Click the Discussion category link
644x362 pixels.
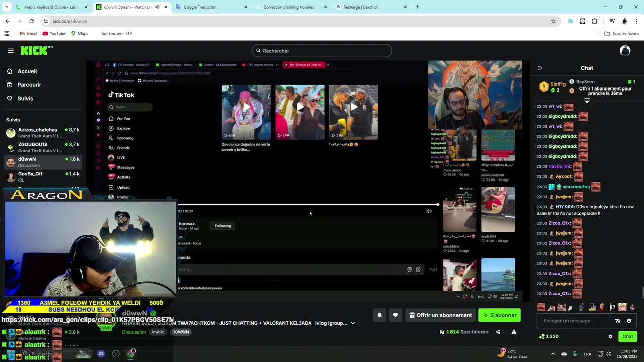coord(134,332)
